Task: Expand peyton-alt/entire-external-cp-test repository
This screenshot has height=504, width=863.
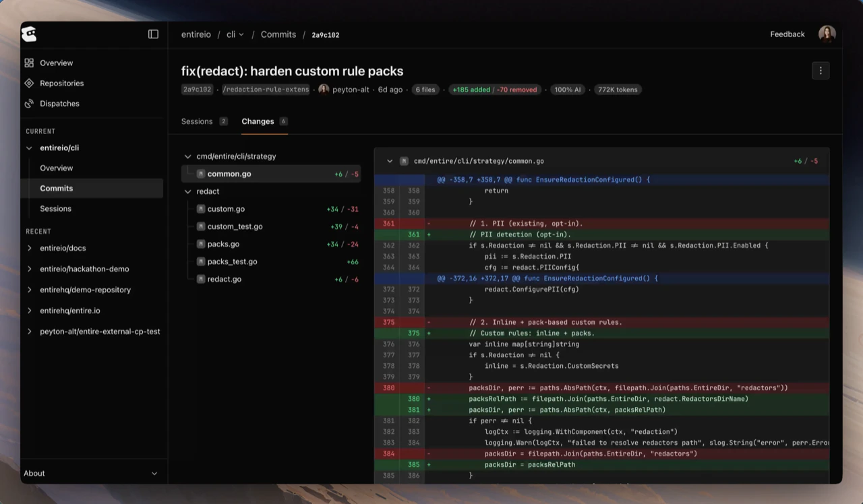Action: [x=29, y=332]
